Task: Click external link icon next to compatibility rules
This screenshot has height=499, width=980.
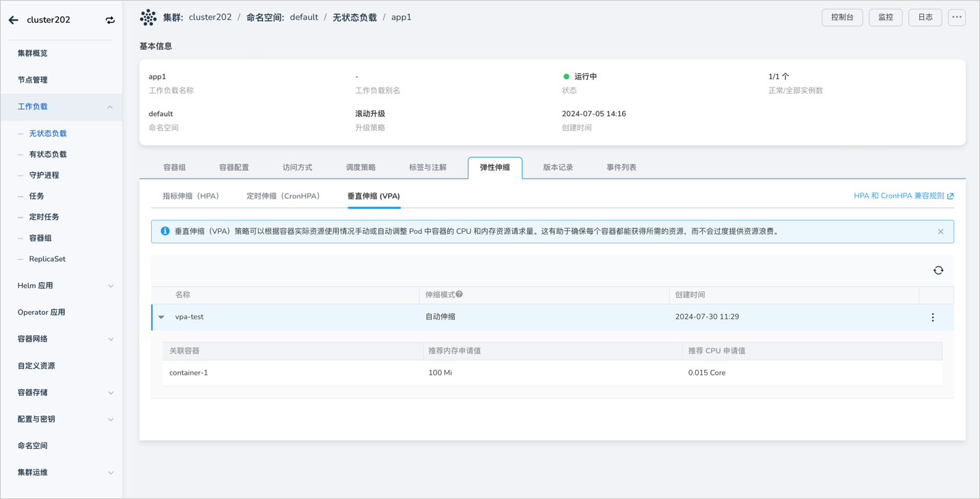Action: 951,196
